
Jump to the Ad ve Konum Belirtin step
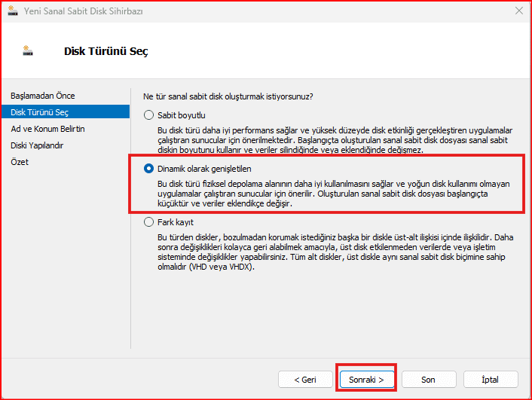click(47, 129)
